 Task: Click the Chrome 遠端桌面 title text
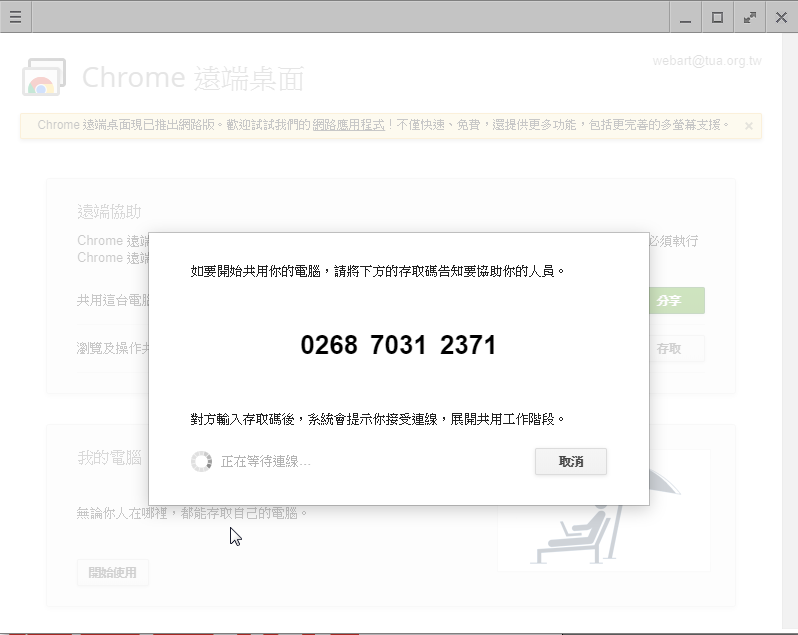point(193,78)
